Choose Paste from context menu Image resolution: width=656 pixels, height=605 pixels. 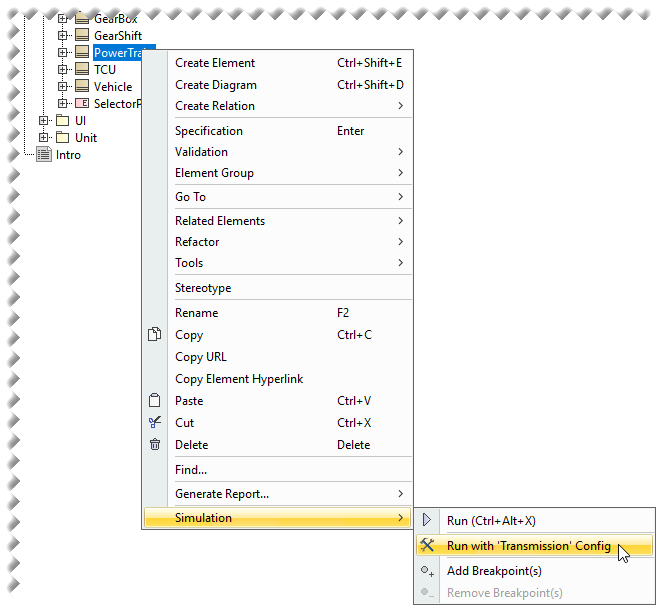pyautogui.click(x=277, y=400)
